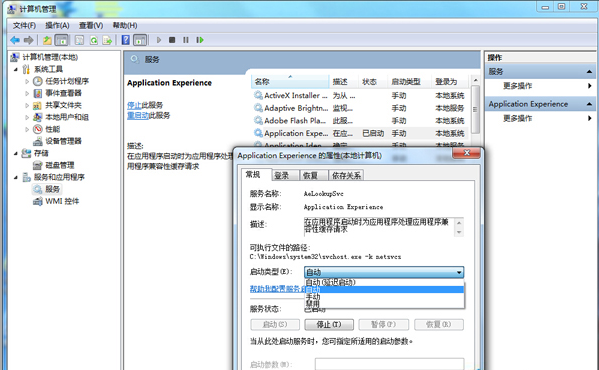
Task: Click the start service play icon
Action: (x=159, y=40)
